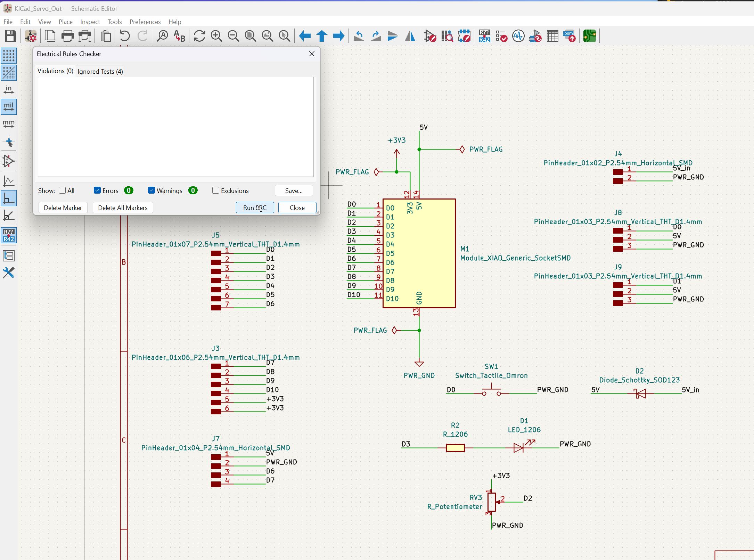
Task: Uncheck the Errors checkbox
Action: [97, 190]
